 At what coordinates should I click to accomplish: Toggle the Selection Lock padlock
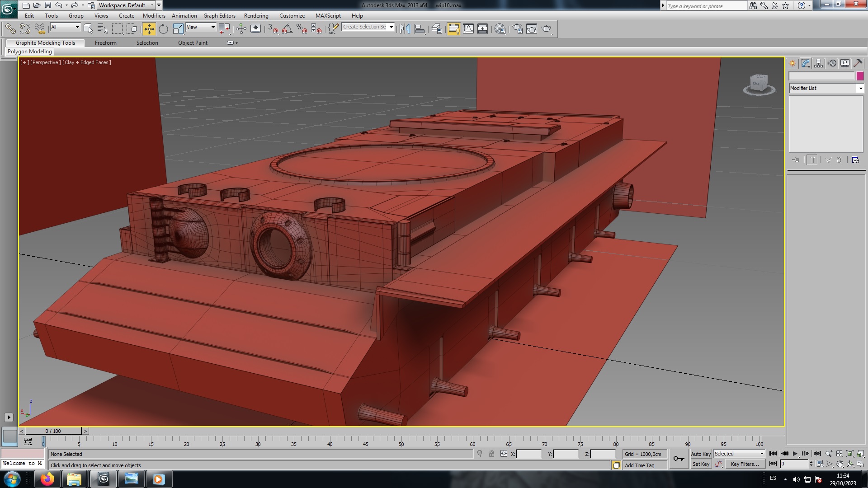tap(491, 454)
